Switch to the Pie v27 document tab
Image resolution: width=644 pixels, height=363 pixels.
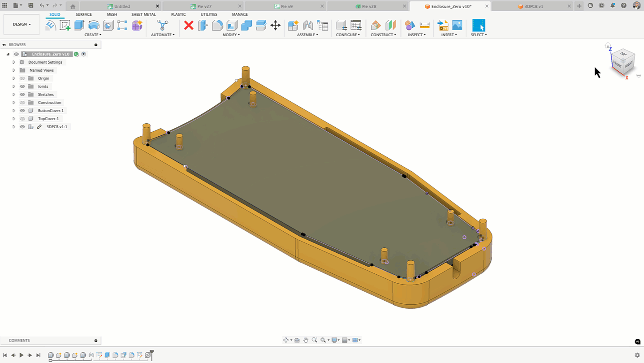click(204, 6)
